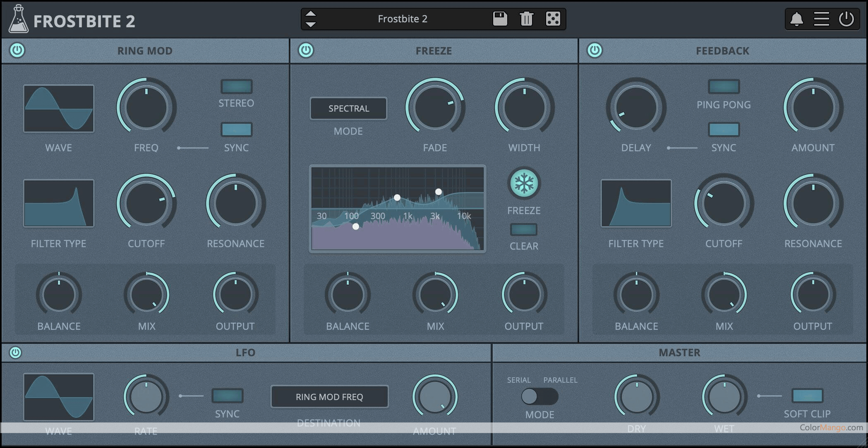Image resolution: width=868 pixels, height=448 pixels.
Task: Click the randomize dice icon
Action: pyautogui.click(x=553, y=19)
